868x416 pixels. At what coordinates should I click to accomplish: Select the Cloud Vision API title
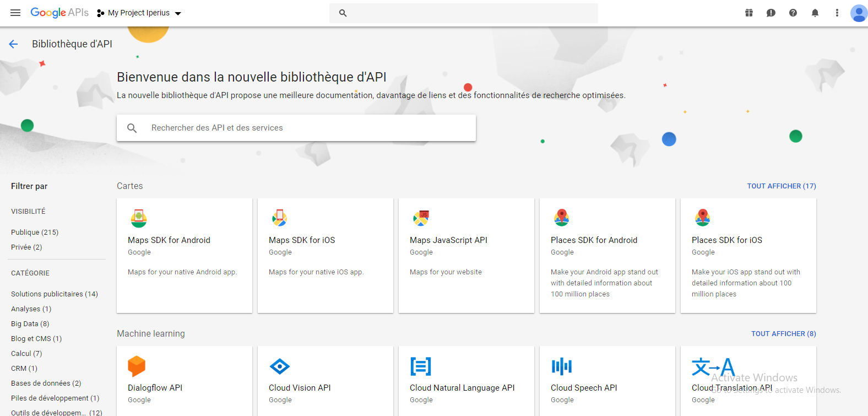(x=300, y=388)
